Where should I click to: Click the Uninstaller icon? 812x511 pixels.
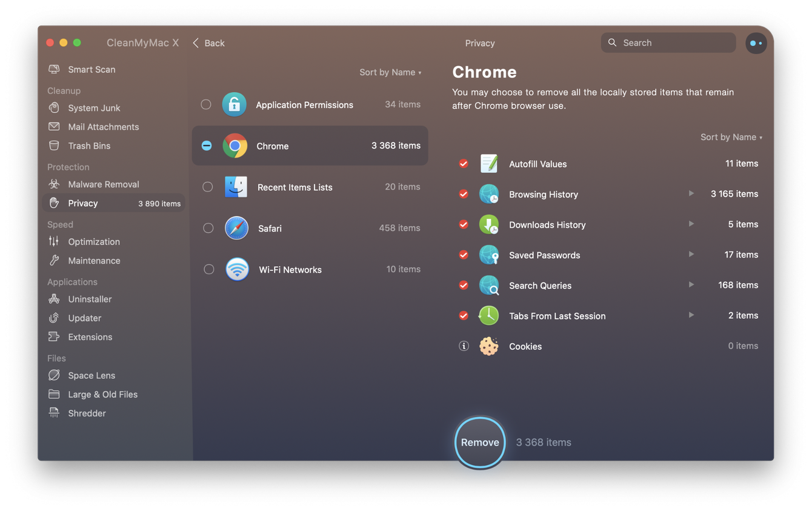coord(54,299)
